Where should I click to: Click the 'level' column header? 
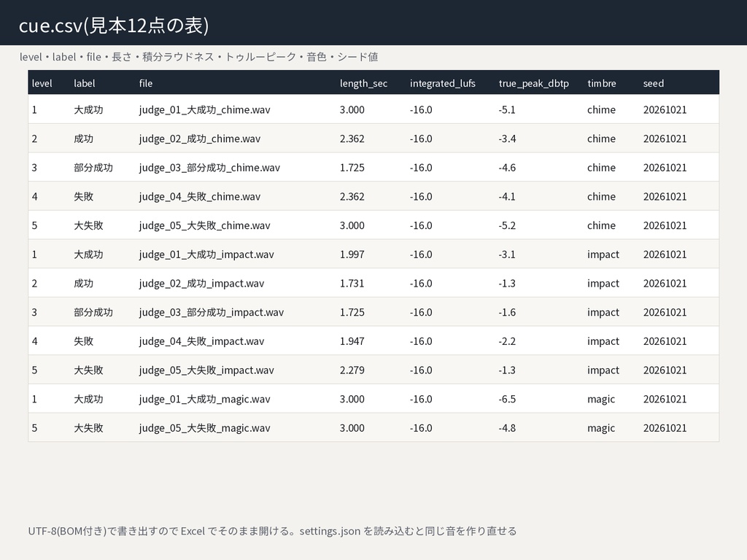tap(42, 83)
